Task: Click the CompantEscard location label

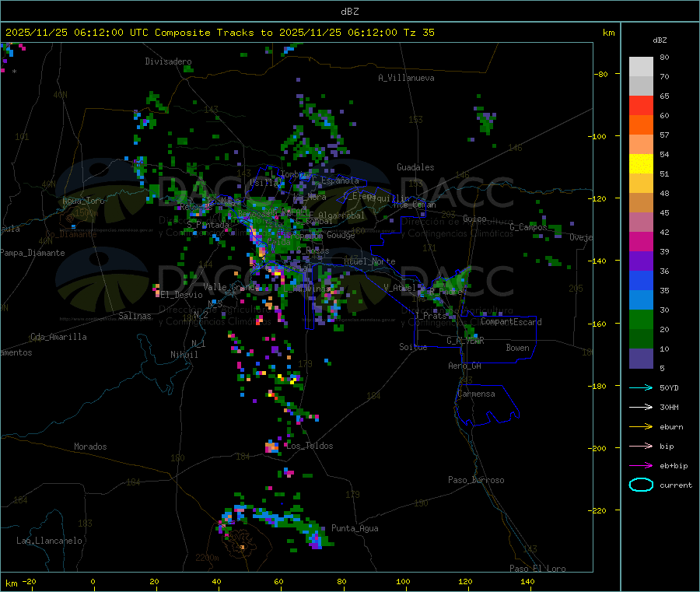Action: coord(511,321)
